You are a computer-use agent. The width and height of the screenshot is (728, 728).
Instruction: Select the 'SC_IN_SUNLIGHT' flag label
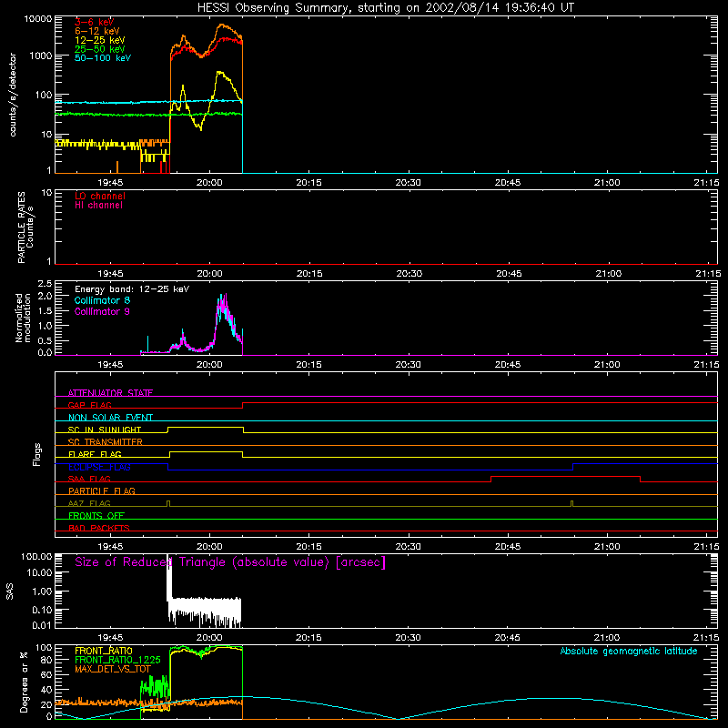105,430
